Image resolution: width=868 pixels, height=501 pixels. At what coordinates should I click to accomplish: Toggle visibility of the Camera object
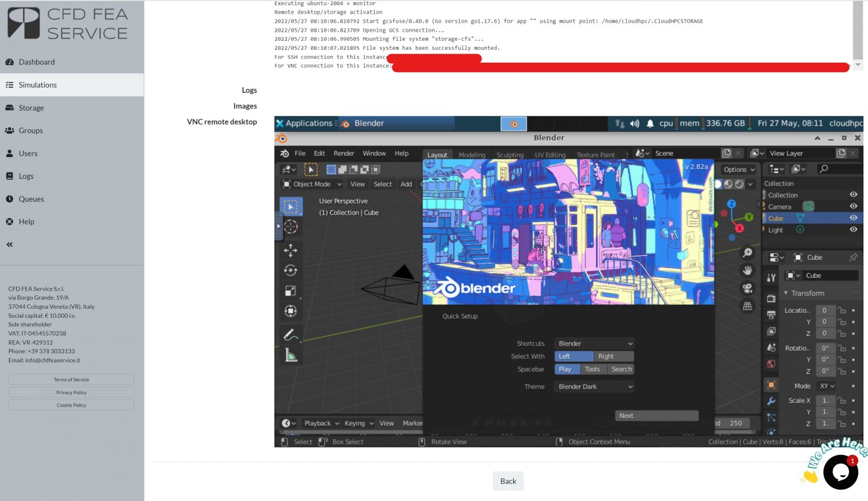point(853,206)
